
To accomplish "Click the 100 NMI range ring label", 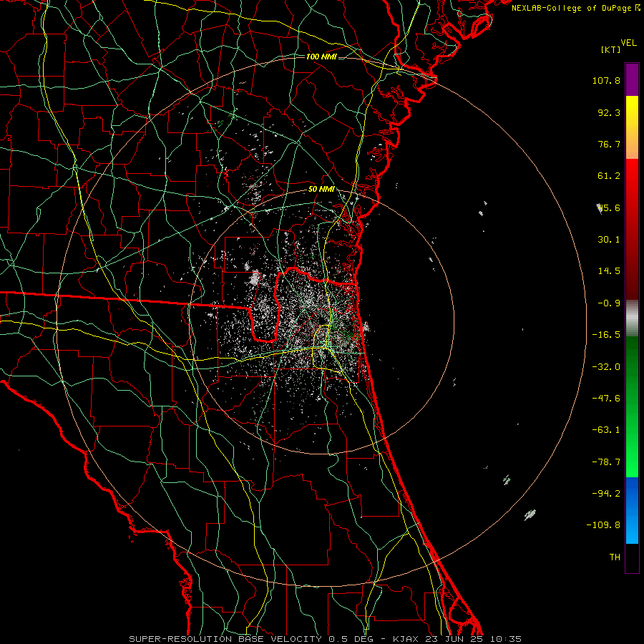I will [x=321, y=57].
